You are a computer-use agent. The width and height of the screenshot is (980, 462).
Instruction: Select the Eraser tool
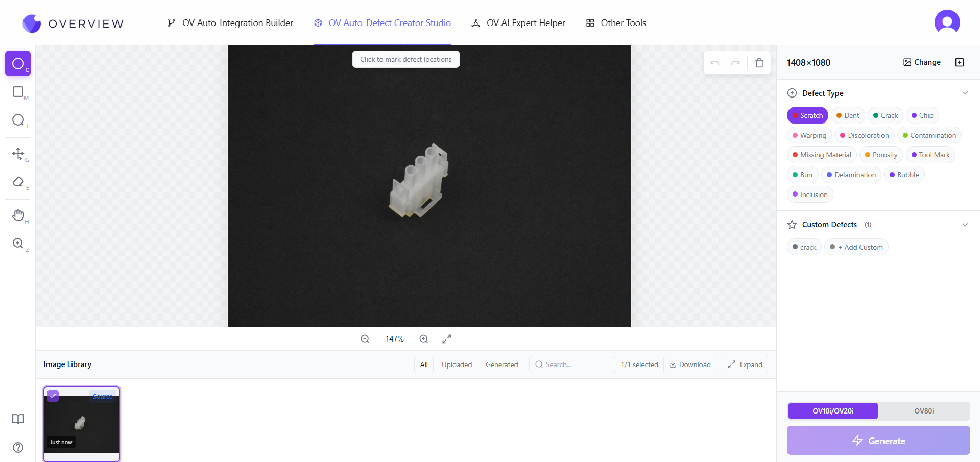pyautogui.click(x=18, y=182)
